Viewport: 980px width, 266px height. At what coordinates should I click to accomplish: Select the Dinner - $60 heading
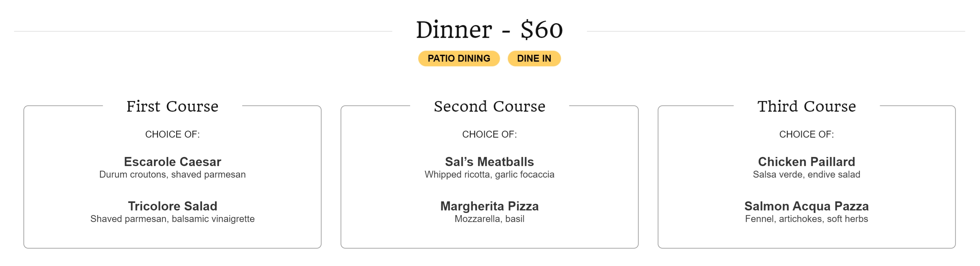coord(490,30)
